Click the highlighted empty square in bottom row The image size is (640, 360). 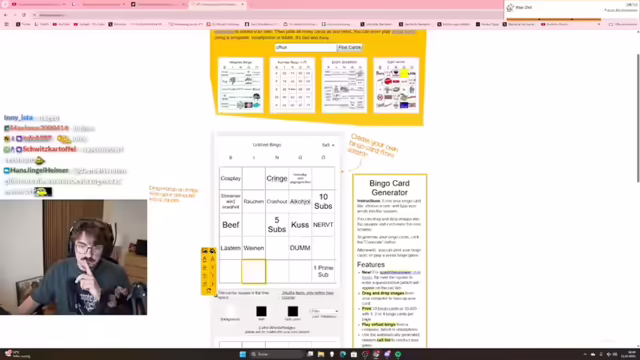pyautogui.click(x=253, y=271)
